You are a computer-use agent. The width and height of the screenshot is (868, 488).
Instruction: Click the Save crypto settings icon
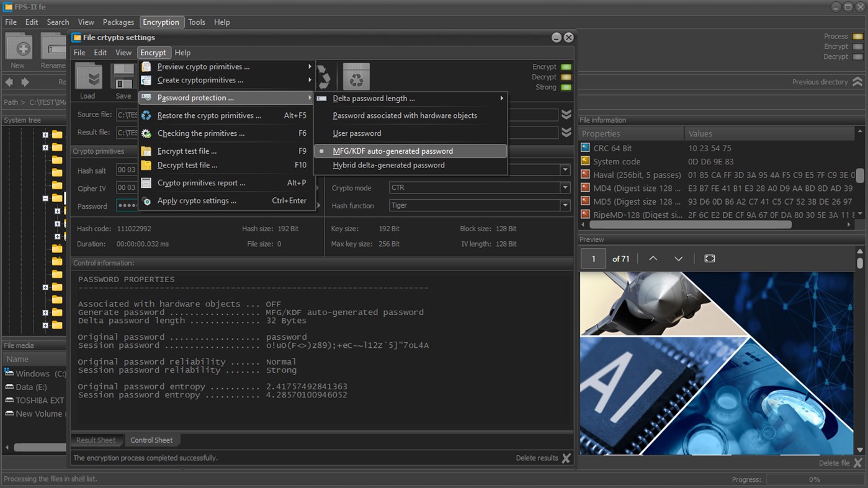pyautogui.click(x=123, y=77)
